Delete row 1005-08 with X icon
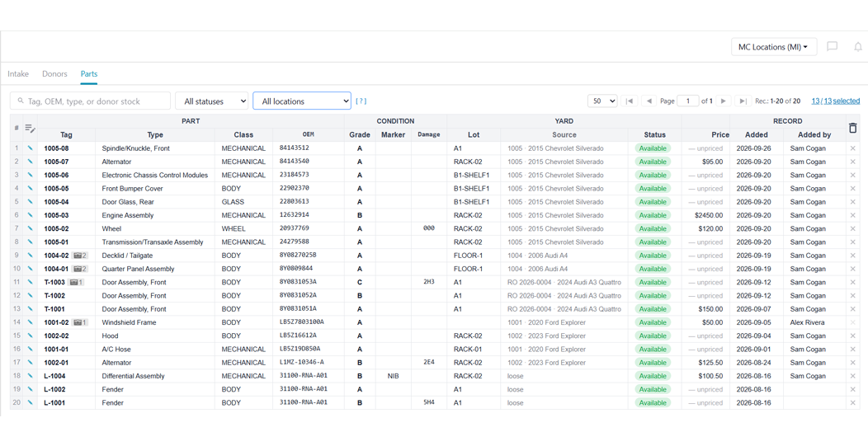This screenshot has height=446, width=868. pyautogui.click(x=853, y=148)
